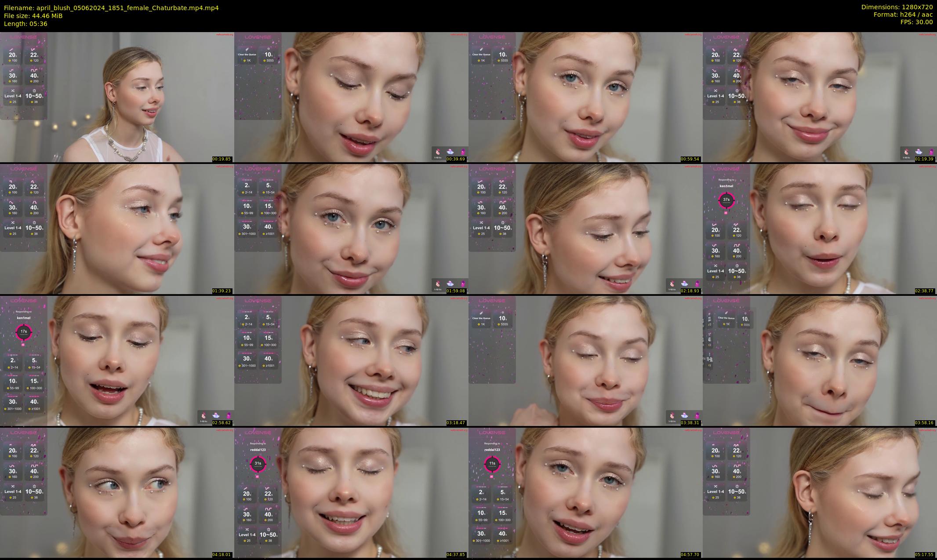Image resolution: width=937 pixels, height=560 pixels.
Task: Select the frame marked 00:39.69
Action: coord(351,97)
